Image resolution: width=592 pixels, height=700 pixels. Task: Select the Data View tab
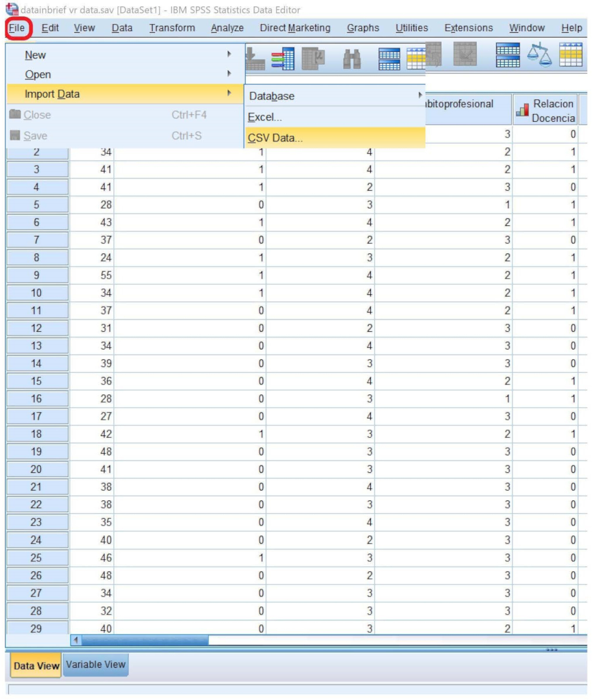pos(36,665)
